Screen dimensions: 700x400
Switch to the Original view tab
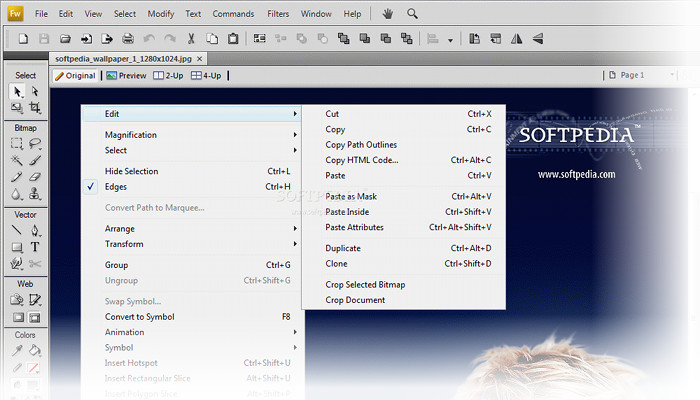pyautogui.click(x=75, y=75)
